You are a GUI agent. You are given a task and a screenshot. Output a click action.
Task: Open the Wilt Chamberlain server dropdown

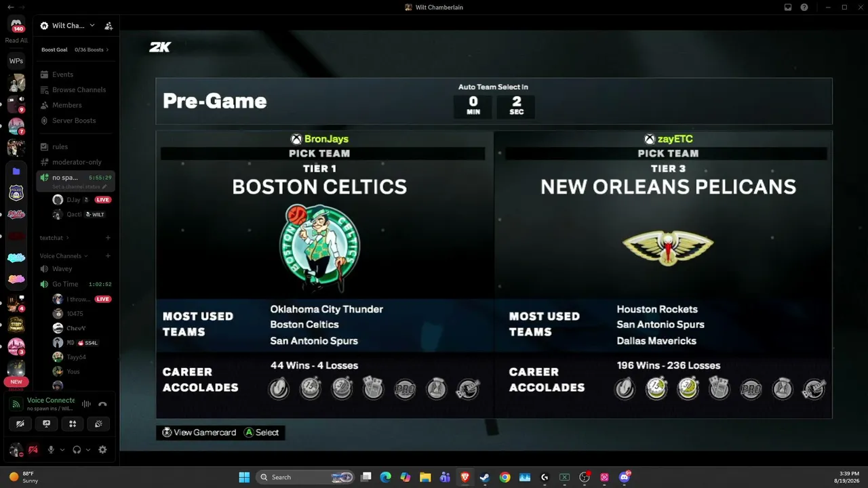(72, 26)
